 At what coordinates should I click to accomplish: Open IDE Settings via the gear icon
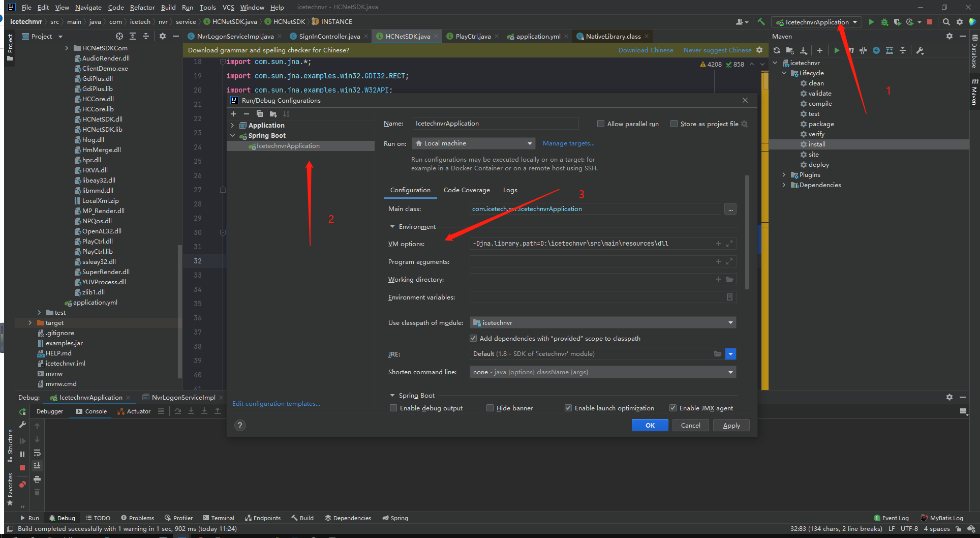959,22
